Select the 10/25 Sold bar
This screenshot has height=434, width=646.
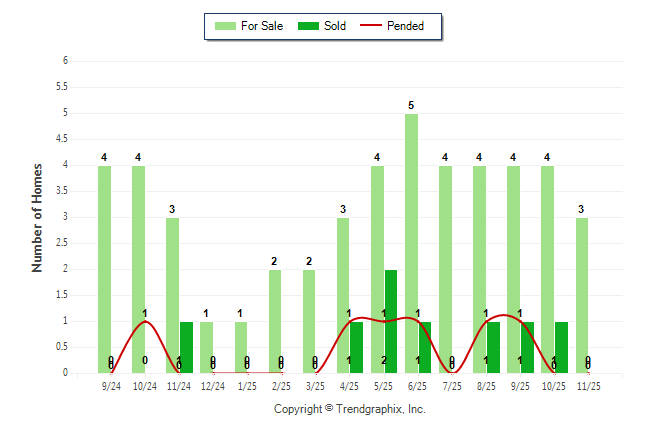tap(561, 347)
